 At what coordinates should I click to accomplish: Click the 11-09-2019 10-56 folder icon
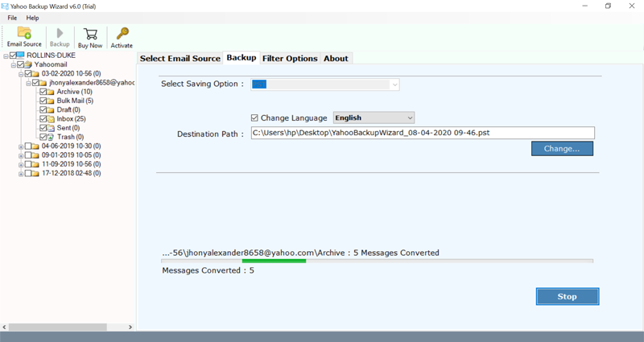click(35, 164)
